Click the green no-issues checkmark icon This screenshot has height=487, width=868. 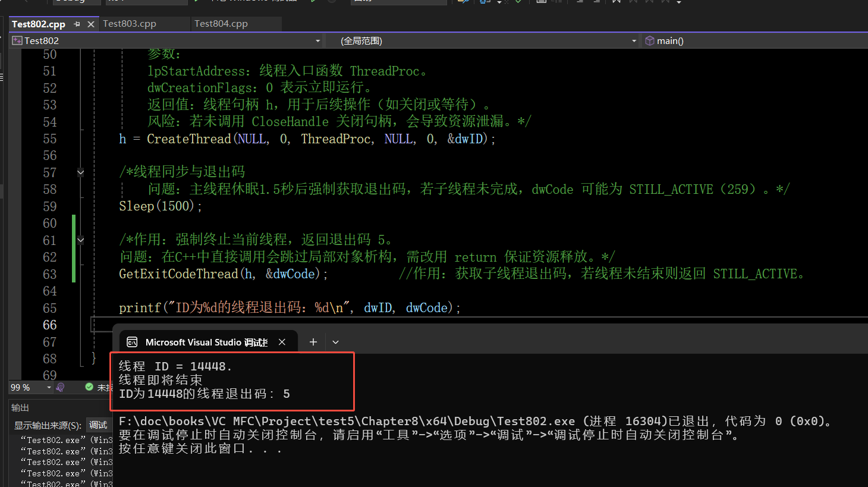coord(89,387)
